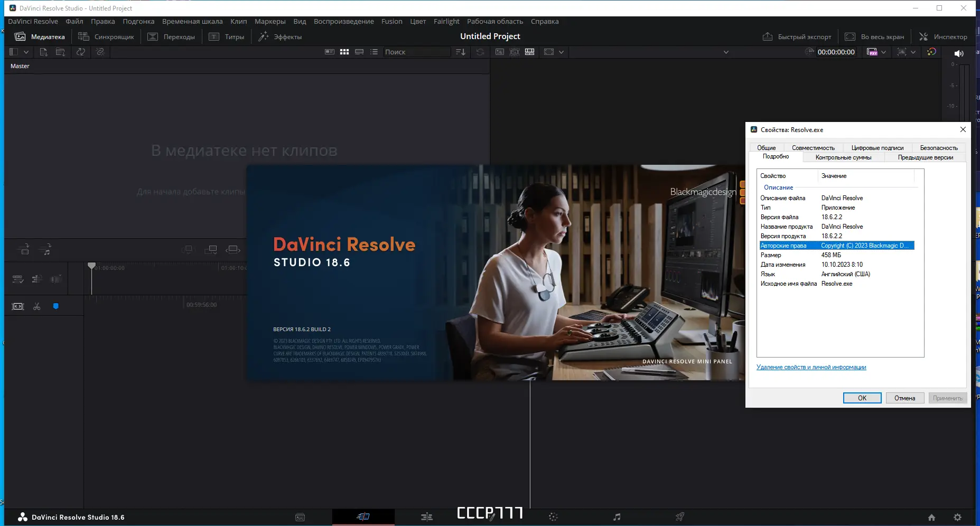Open the Эффекты (Effects) panel
This screenshot has width=980, height=526.
280,37
